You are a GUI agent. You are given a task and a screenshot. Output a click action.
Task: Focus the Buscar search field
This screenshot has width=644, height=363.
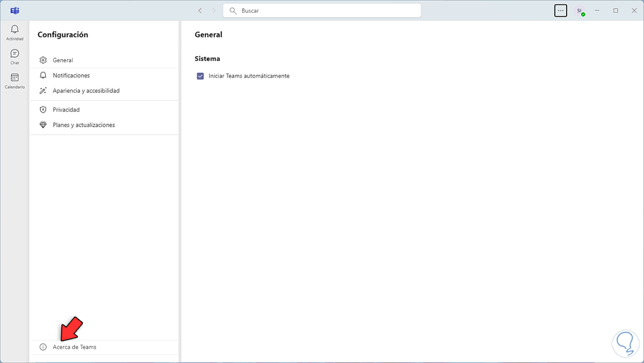point(322,11)
